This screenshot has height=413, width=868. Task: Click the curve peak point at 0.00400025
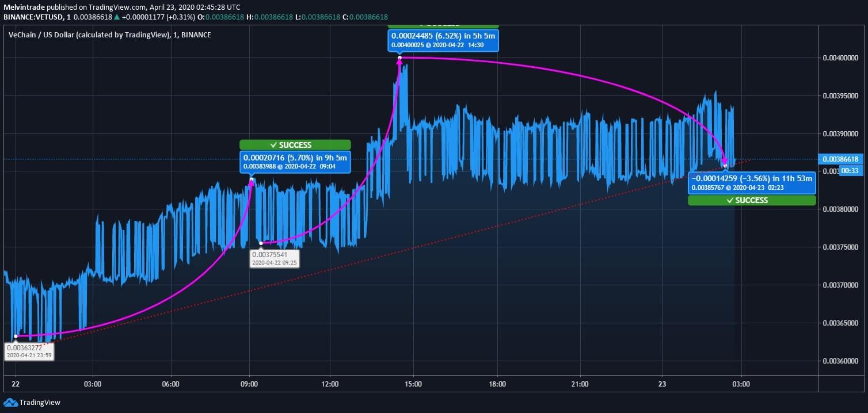[399, 58]
